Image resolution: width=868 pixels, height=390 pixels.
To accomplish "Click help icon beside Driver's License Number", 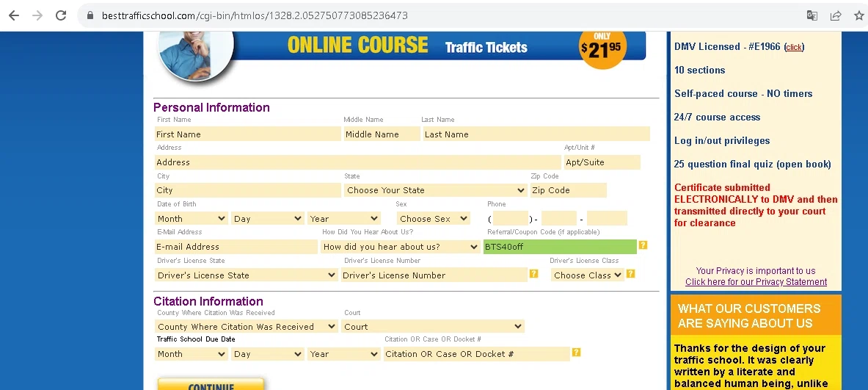I will click(533, 274).
